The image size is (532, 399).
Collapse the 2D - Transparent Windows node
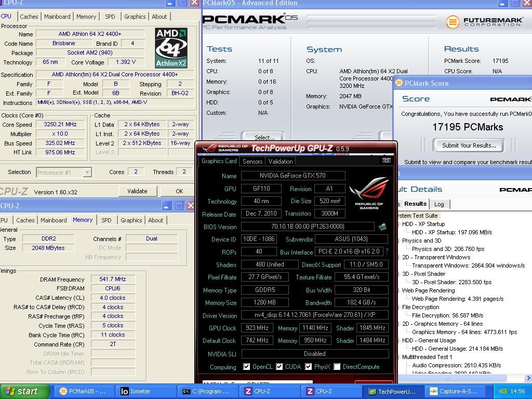coord(398,257)
